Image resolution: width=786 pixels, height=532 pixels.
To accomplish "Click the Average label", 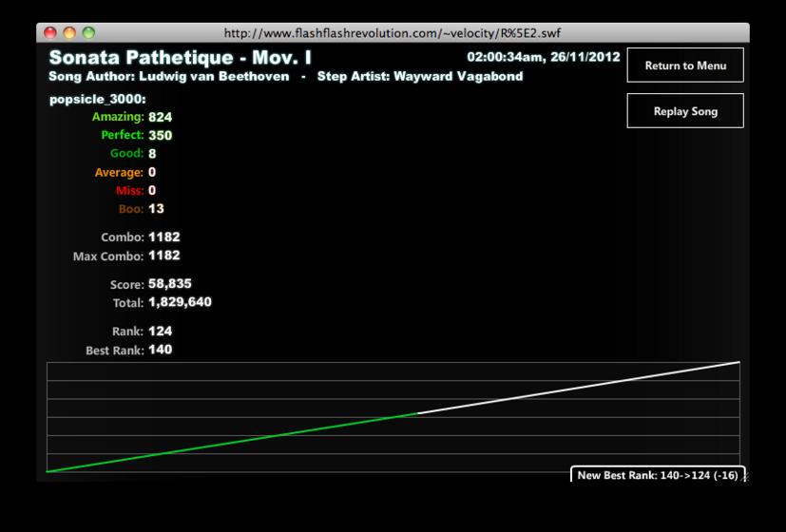I will (119, 172).
